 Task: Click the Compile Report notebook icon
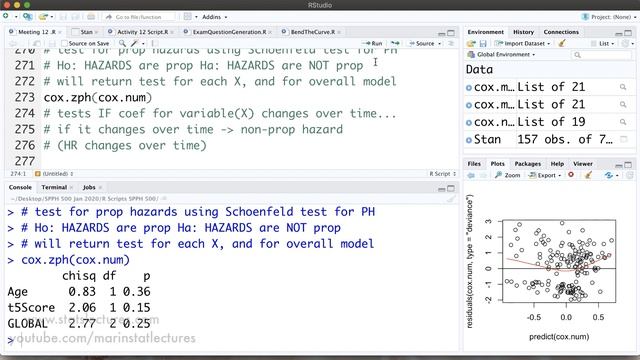point(155,43)
